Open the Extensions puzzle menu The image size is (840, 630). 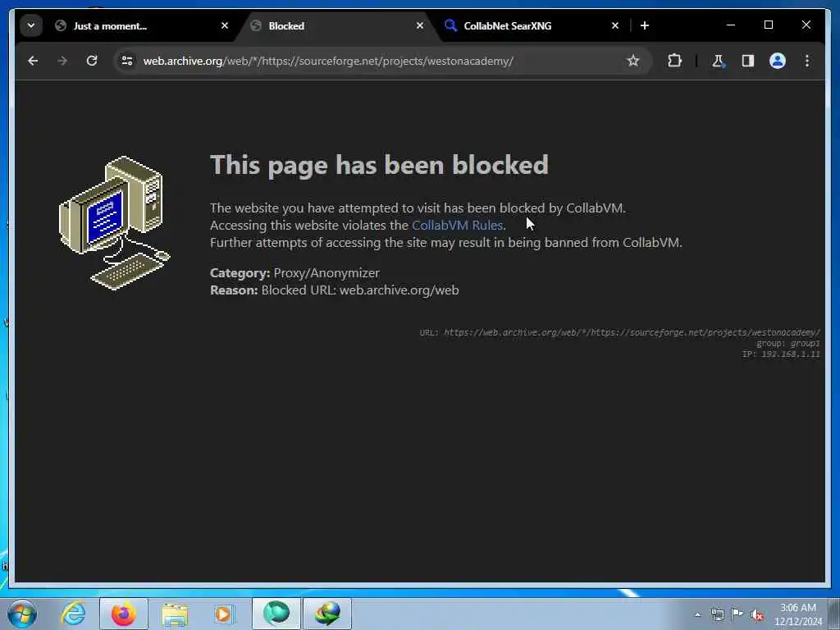674,61
